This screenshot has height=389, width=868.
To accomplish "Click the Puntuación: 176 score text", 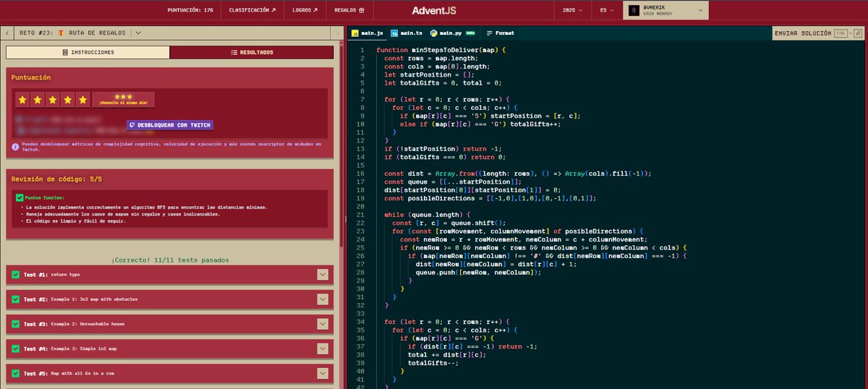I will coord(190,11).
